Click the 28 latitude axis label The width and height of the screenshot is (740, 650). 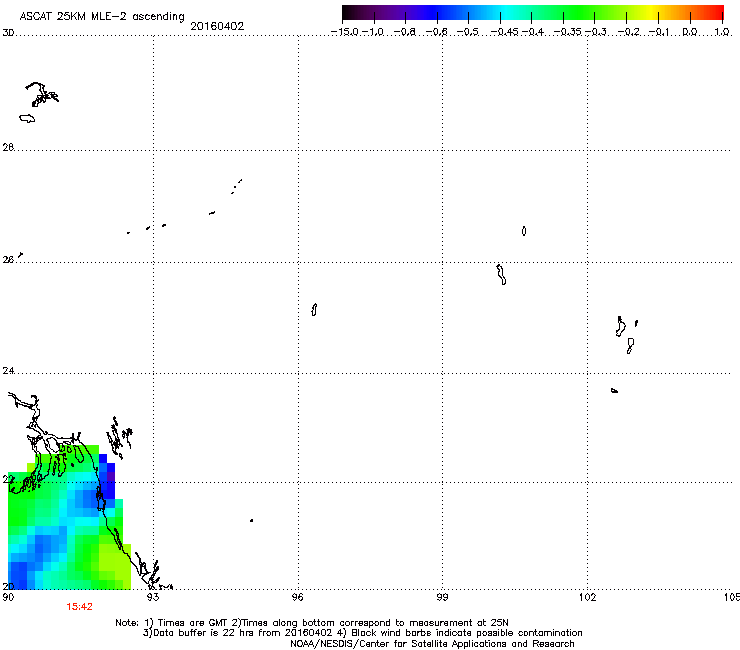(8, 147)
